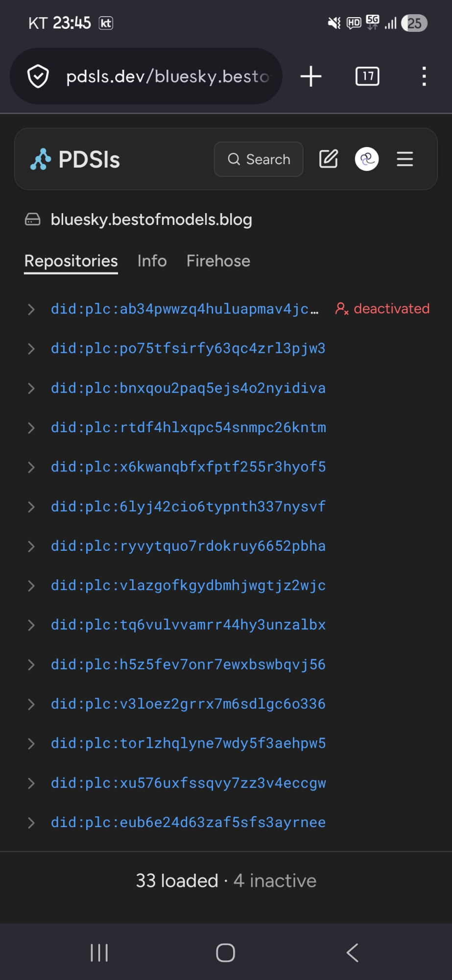Expand chevron for did:plc:po75tfsirfy63qc4zrl3pjw3
The width and height of the screenshot is (452, 980).
point(31,349)
